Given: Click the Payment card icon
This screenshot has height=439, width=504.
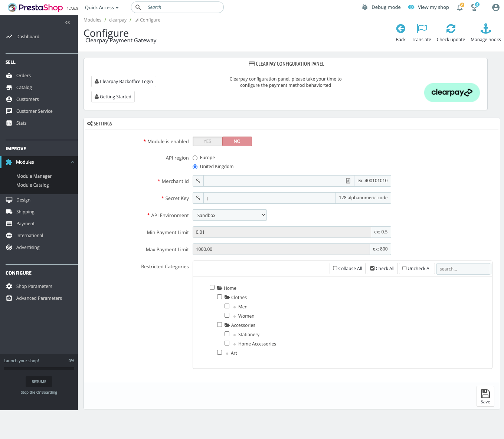Looking at the screenshot, I should pos(9,224).
